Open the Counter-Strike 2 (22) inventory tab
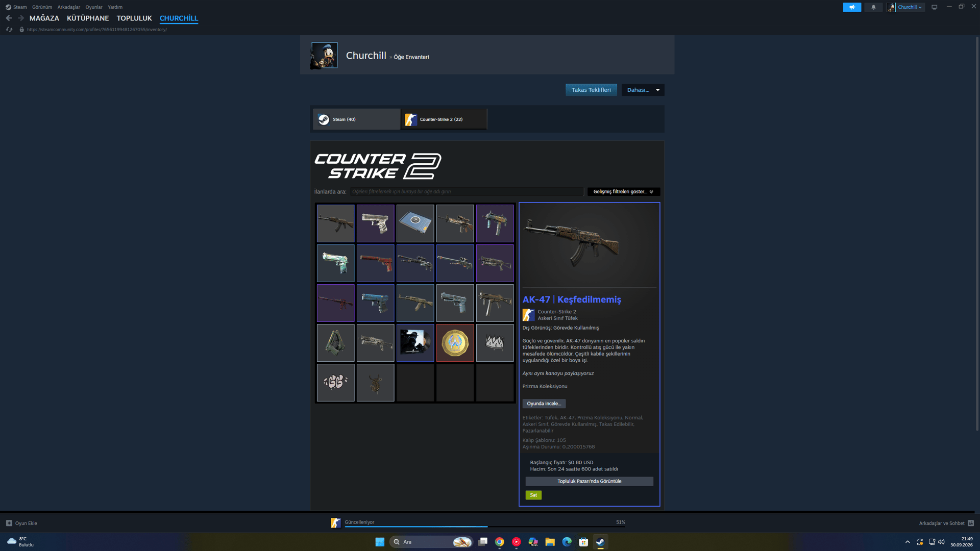Viewport: 980px width, 551px height. (444, 119)
